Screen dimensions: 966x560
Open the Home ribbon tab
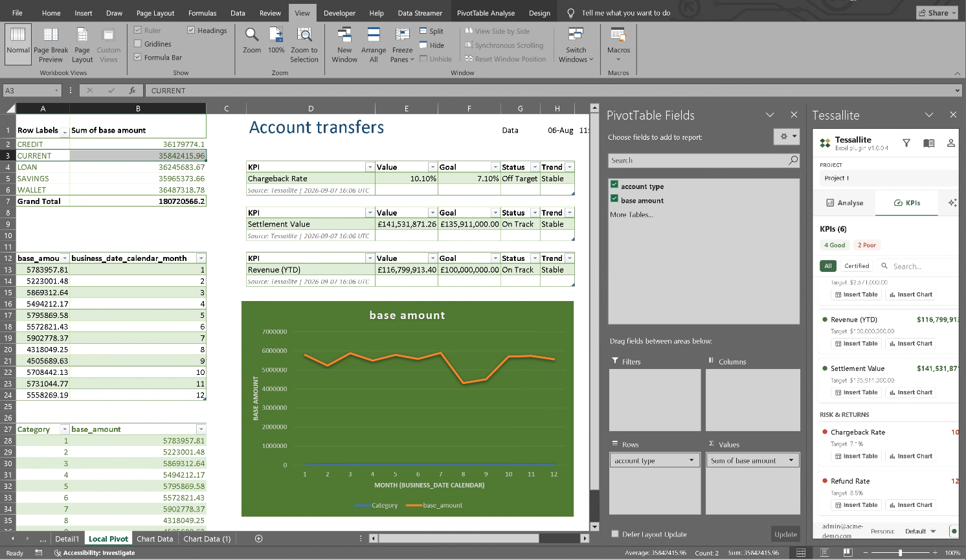[51, 13]
